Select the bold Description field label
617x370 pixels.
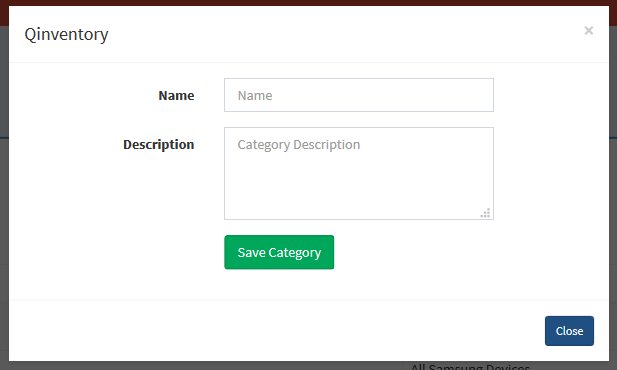[159, 144]
